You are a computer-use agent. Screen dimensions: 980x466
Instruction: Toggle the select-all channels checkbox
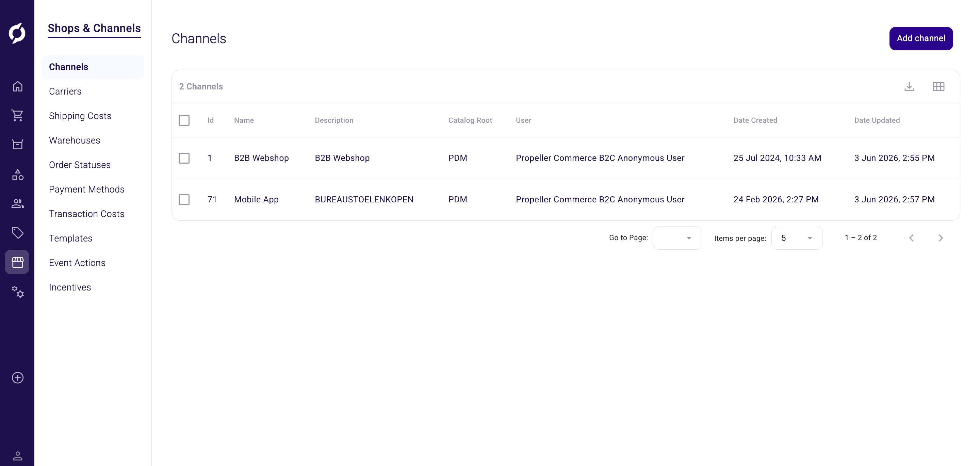[184, 120]
